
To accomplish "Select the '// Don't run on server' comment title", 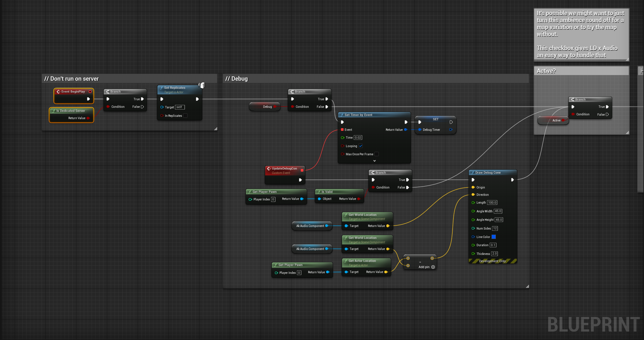I will point(71,79).
